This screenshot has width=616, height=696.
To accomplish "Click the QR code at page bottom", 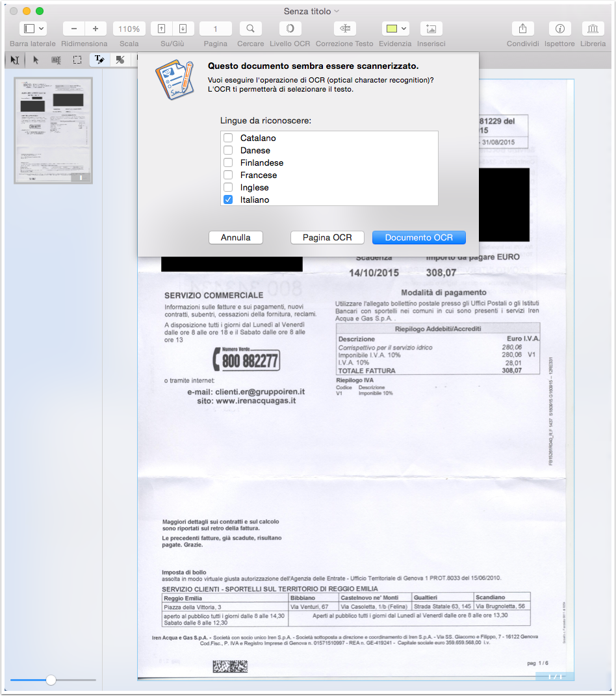I will (x=230, y=666).
